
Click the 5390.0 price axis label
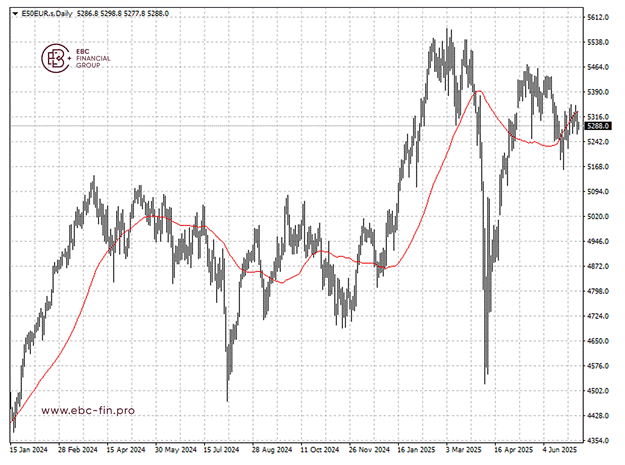[598, 92]
